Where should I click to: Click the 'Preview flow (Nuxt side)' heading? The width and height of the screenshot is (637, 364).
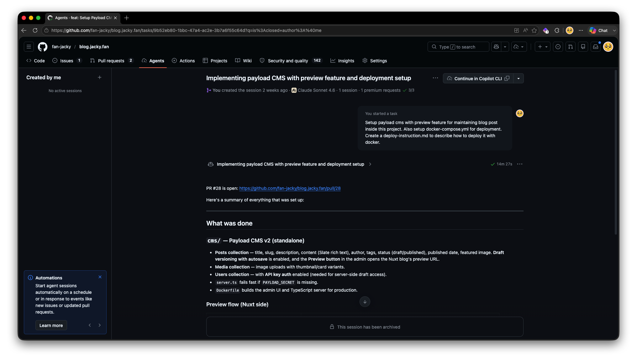237,304
